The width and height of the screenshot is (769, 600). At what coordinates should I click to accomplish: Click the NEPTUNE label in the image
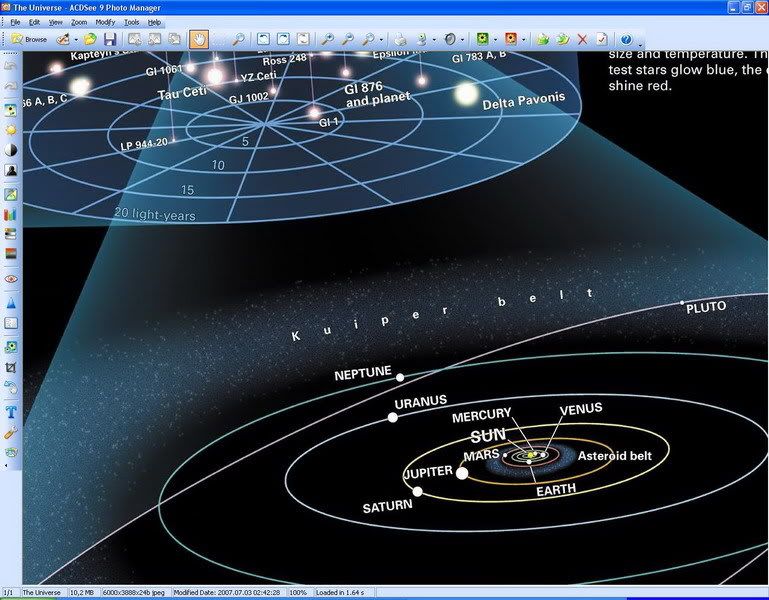point(362,373)
